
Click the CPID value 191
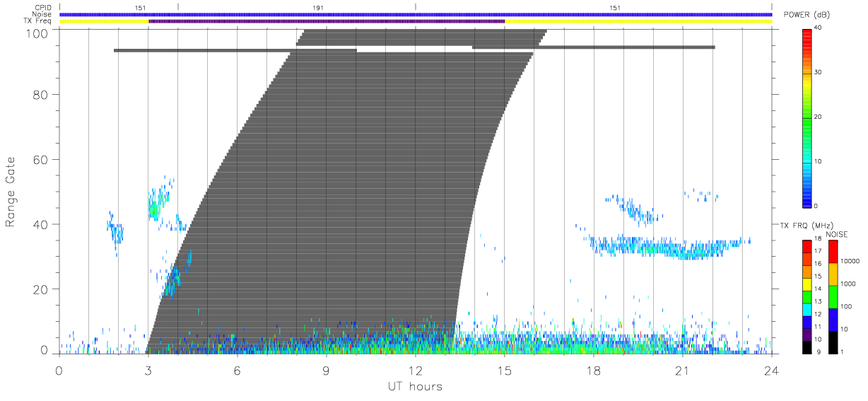click(x=318, y=8)
